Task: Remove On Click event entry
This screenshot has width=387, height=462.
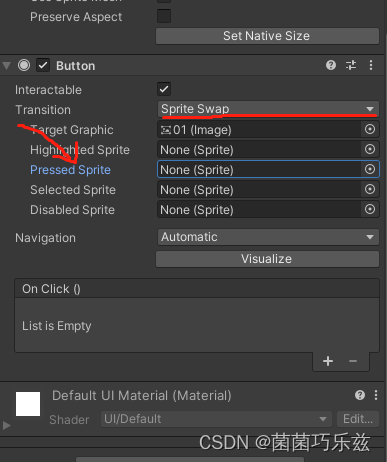Action: (353, 361)
